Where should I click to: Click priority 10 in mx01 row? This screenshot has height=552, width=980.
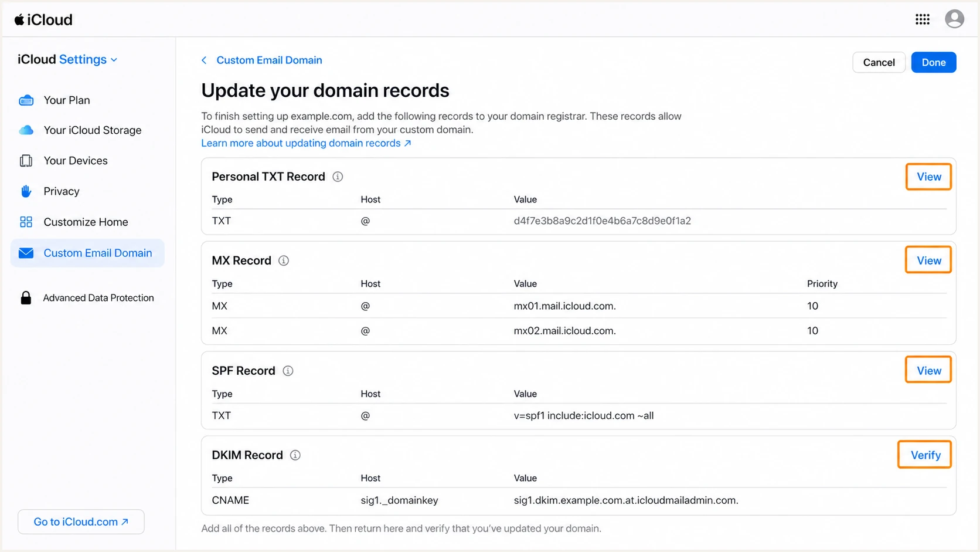click(x=812, y=306)
